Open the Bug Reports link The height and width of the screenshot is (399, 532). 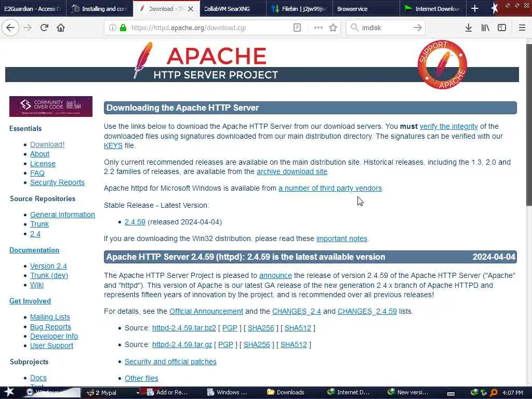coord(50,327)
